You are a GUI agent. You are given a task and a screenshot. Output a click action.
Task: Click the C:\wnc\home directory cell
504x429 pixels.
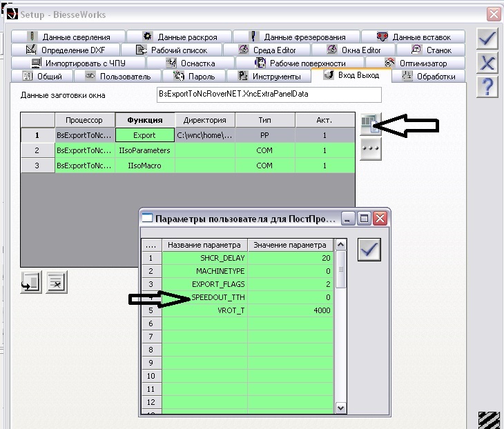pos(205,135)
